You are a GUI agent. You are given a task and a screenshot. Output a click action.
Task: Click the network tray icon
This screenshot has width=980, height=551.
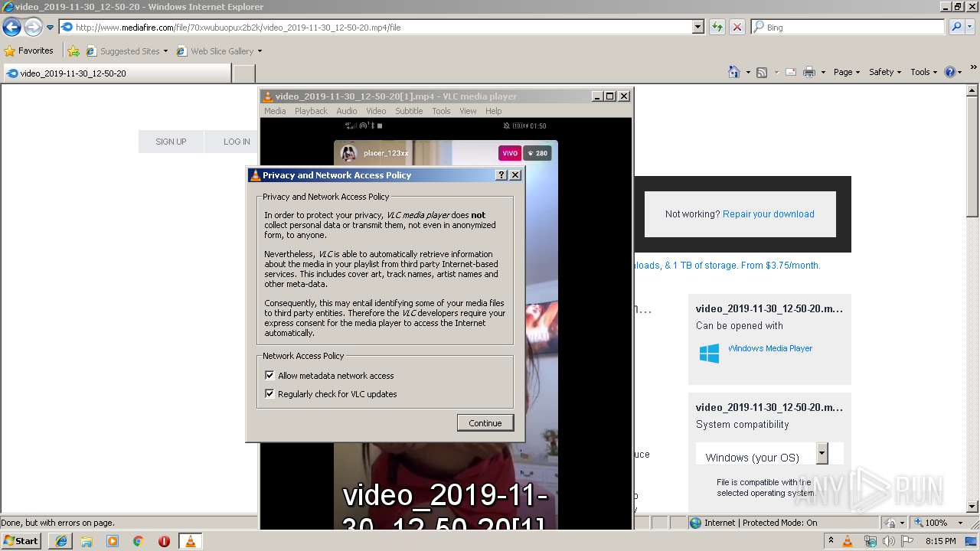[870, 541]
